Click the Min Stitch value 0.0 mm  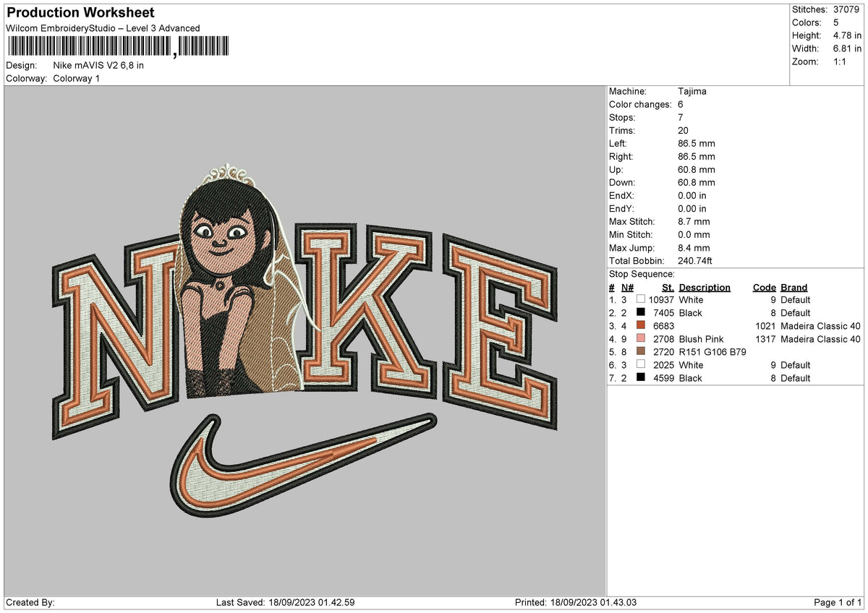[x=694, y=234]
